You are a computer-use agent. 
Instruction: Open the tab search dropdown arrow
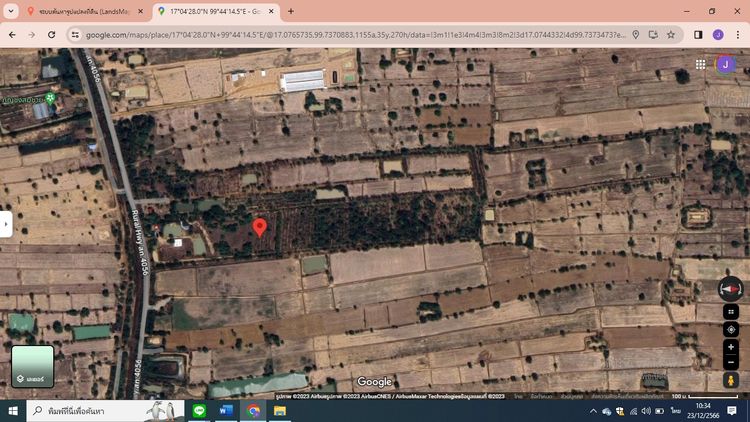[11, 11]
